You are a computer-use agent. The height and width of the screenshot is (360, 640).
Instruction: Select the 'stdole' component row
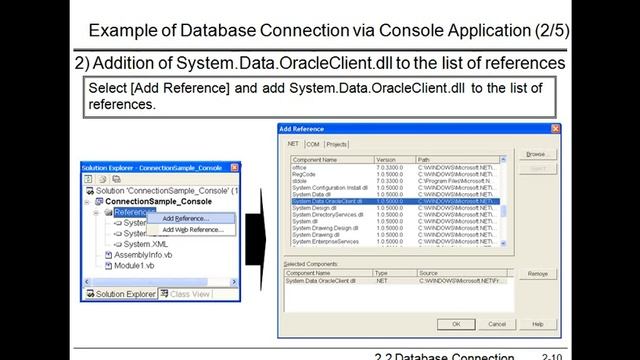(396, 181)
